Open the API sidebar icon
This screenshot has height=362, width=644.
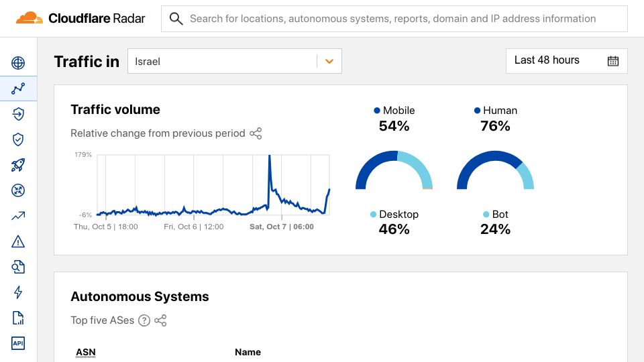coord(18,343)
